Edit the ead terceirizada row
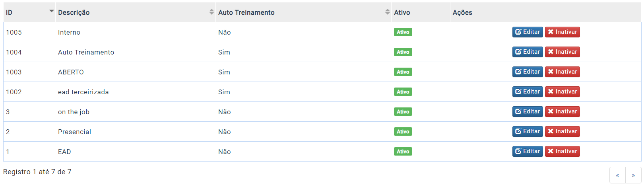This screenshot has width=644, height=187. pyautogui.click(x=528, y=92)
